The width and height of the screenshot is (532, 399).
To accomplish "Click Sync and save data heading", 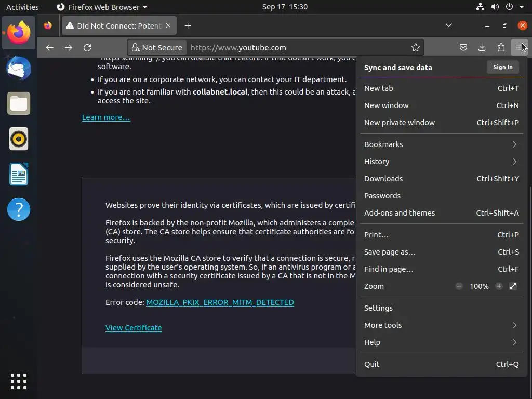I will click(398, 68).
